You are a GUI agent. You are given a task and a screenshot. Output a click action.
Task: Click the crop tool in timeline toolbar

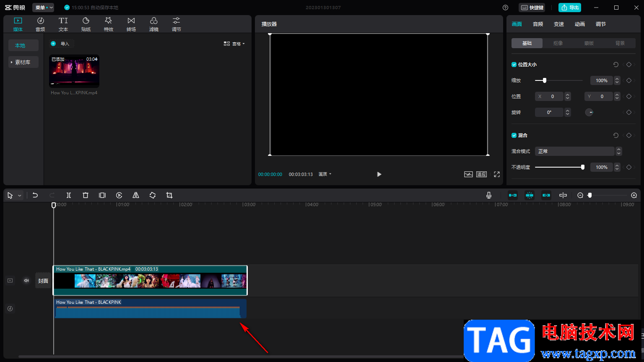[x=169, y=195]
